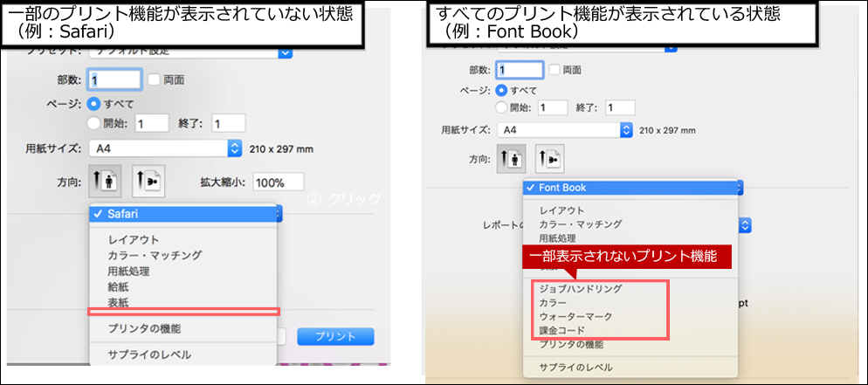Enable 両面 checkbox in Safari print dialog
The image size is (868, 385).
click(154, 79)
